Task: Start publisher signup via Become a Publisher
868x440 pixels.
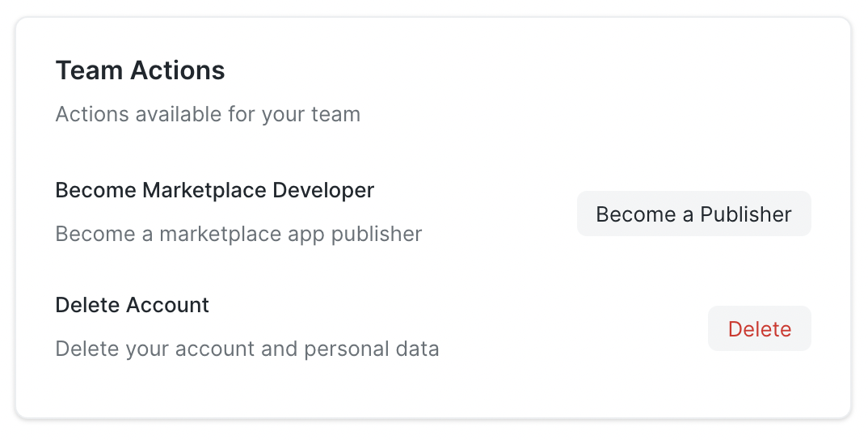Action: (x=693, y=214)
